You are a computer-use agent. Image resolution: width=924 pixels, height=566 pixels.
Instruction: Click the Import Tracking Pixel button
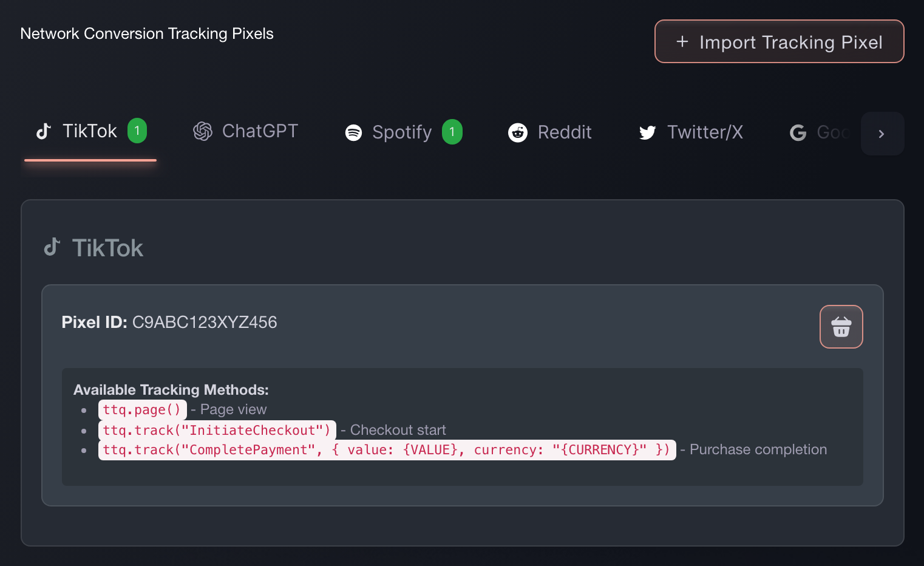click(779, 41)
